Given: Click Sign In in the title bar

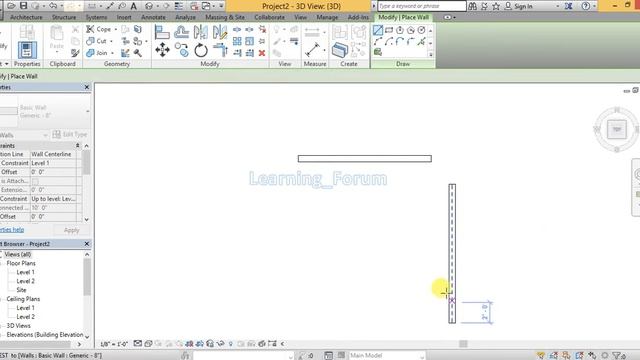Looking at the screenshot, I should (x=523, y=7).
